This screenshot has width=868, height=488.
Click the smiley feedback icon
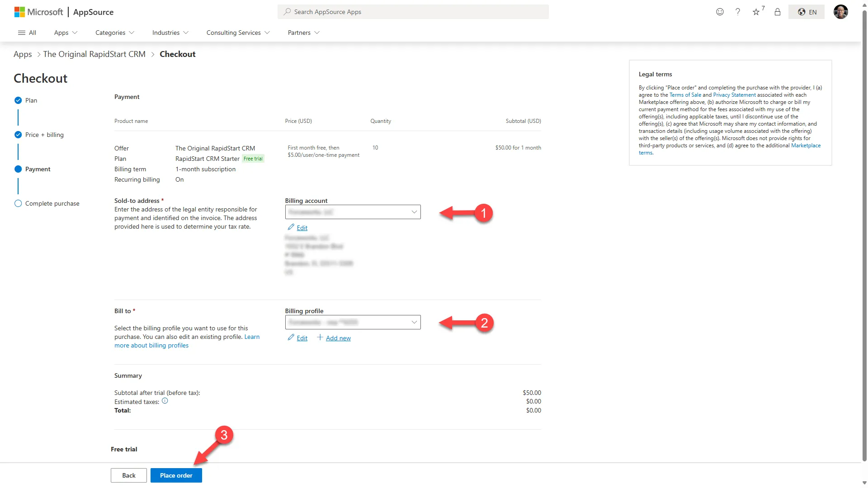[x=720, y=12]
